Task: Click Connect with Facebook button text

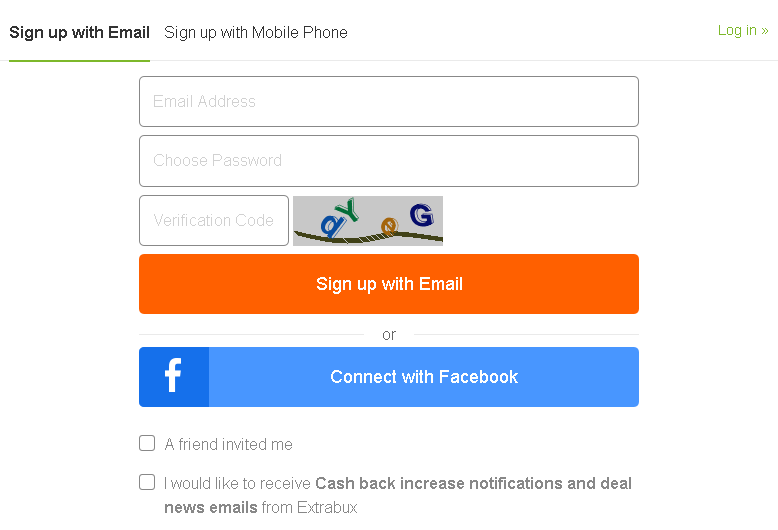Action: click(424, 377)
